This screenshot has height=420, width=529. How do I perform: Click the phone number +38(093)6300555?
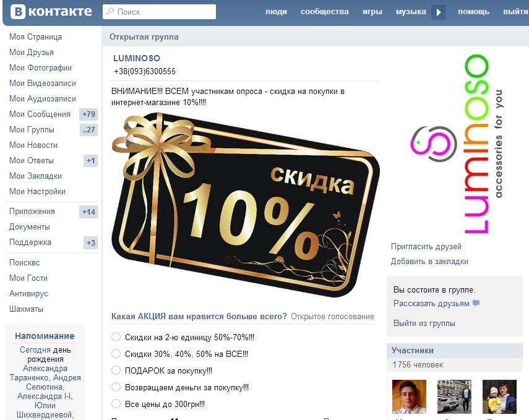pyautogui.click(x=145, y=72)
